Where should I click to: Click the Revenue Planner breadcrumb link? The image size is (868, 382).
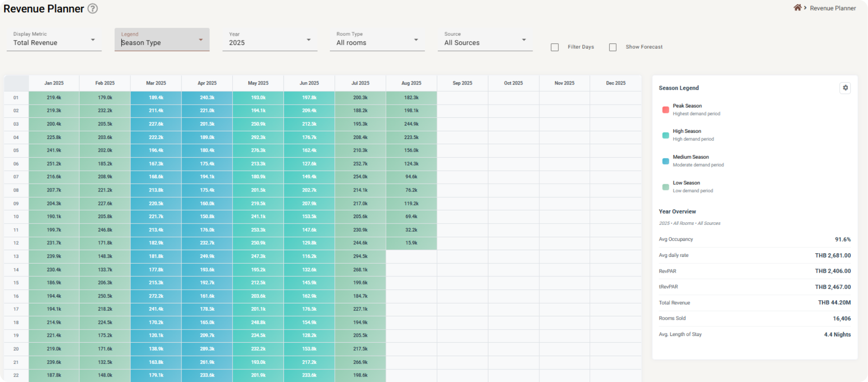tap(832, 8)
